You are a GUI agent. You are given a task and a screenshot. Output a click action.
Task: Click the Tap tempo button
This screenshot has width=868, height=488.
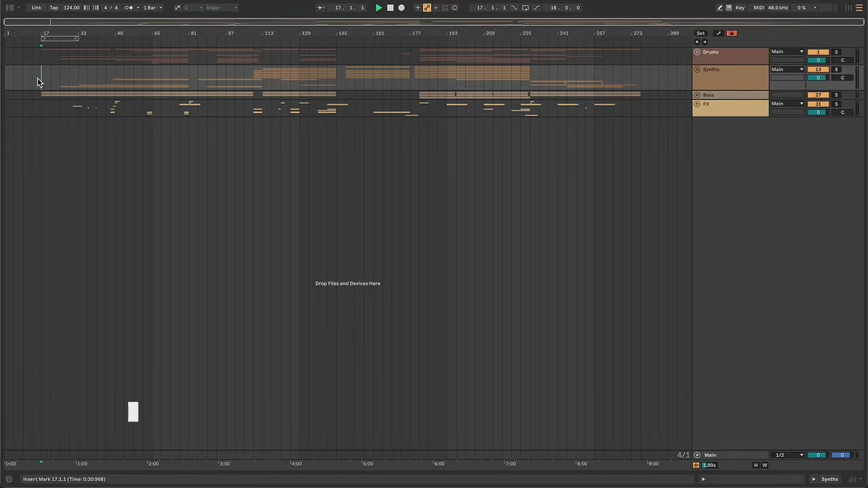pos(54,7)
